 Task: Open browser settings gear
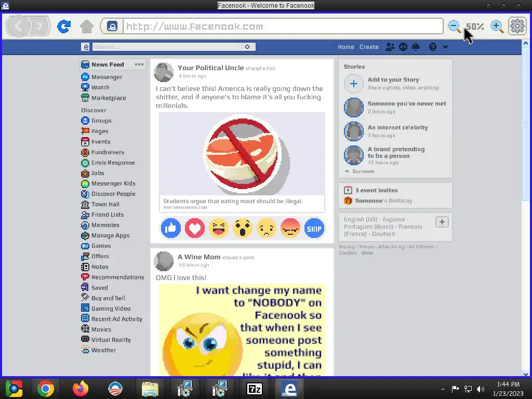(517, 26)
